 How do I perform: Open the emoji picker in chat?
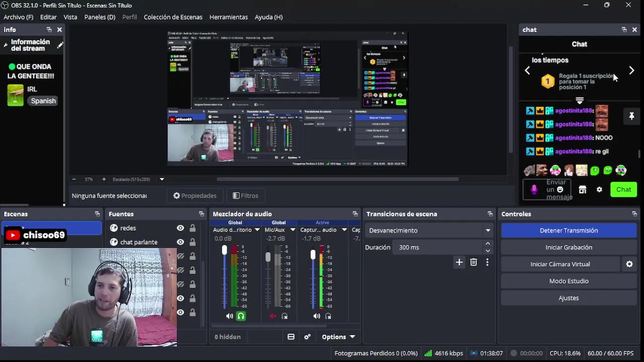[x=560, y=189]
